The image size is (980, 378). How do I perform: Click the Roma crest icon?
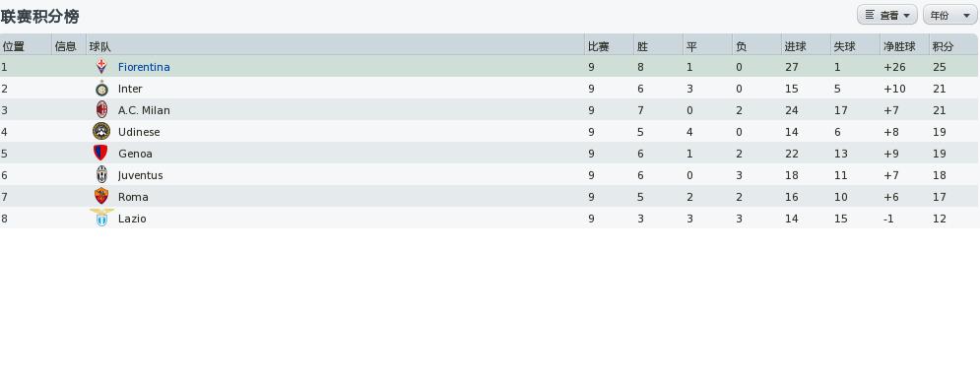coord(101,196)
